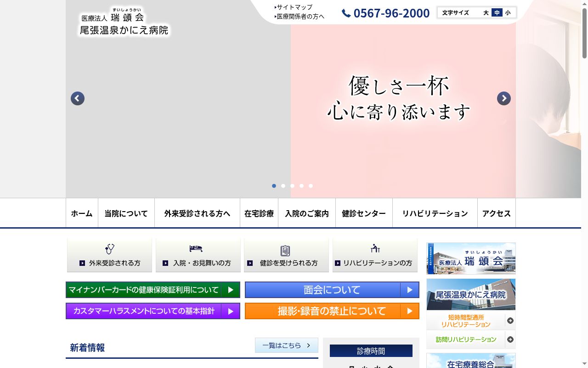Open the 医療関係者の方へ link

tap(300, 17)
